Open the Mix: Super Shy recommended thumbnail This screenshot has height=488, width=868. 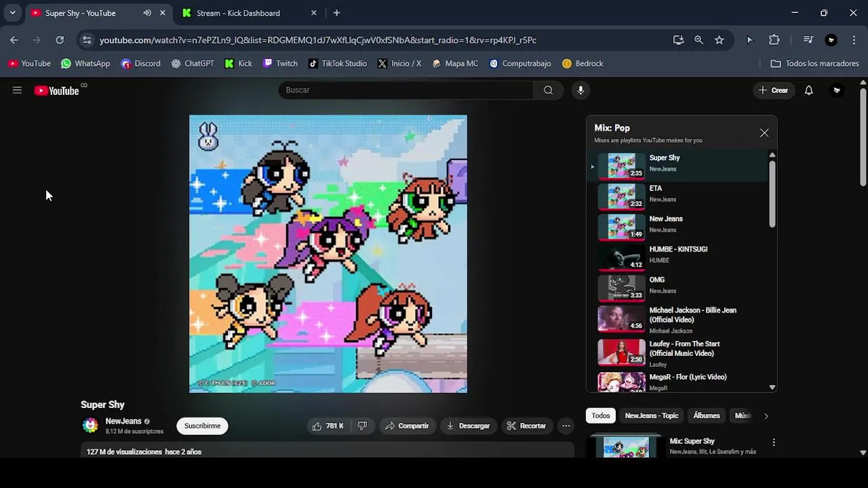coord(626,447)
